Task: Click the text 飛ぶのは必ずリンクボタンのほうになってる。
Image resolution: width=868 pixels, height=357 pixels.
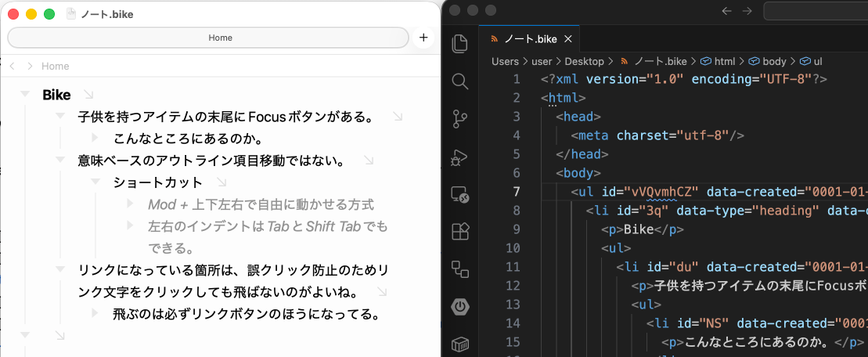Action: coord(247,314)
